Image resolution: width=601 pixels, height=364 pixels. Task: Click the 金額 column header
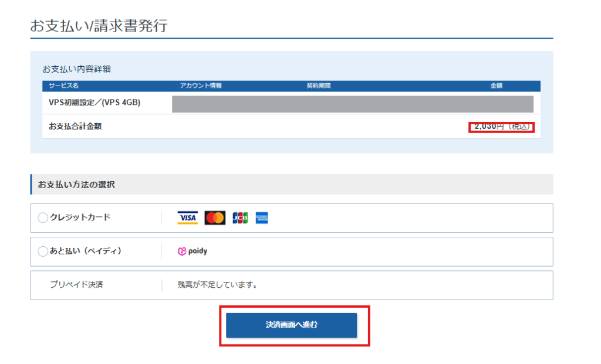[497, 86]
